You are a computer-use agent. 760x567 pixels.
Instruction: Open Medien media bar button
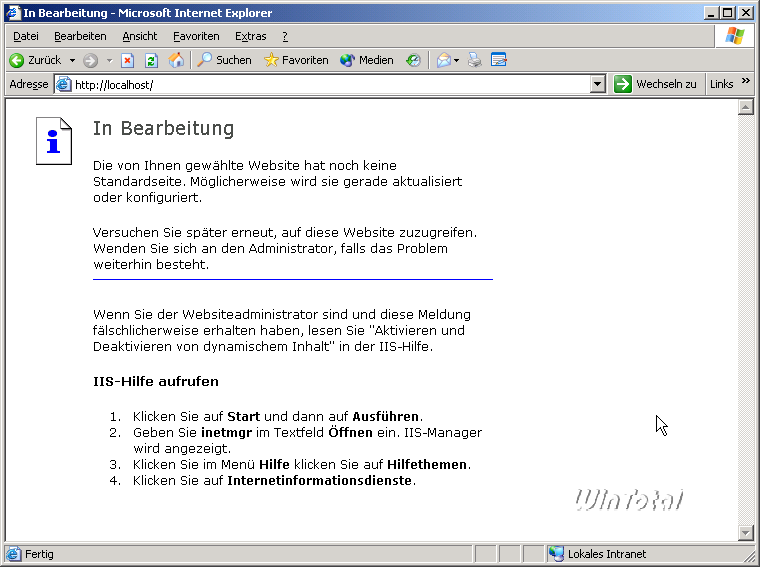(366, 60)
